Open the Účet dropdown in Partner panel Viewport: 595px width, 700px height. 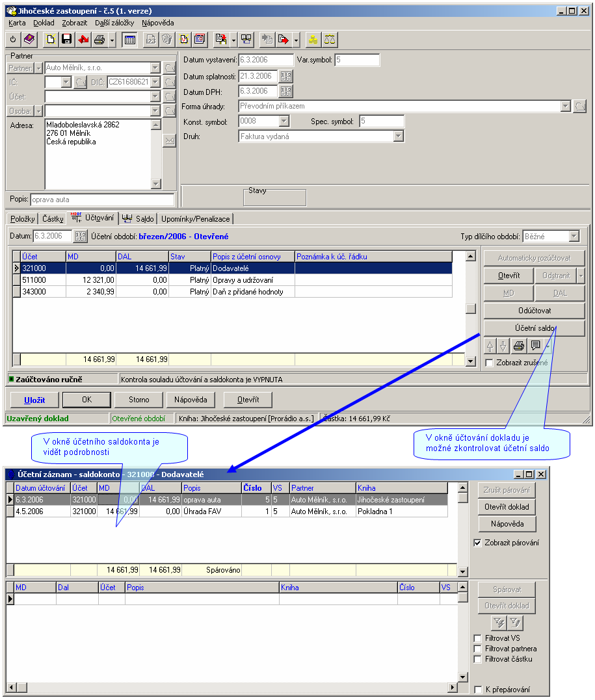click(x=155, y=96)
